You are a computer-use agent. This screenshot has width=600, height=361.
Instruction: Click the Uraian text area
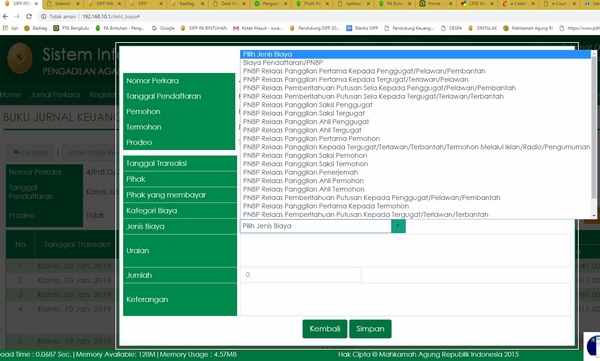point(405,250)
